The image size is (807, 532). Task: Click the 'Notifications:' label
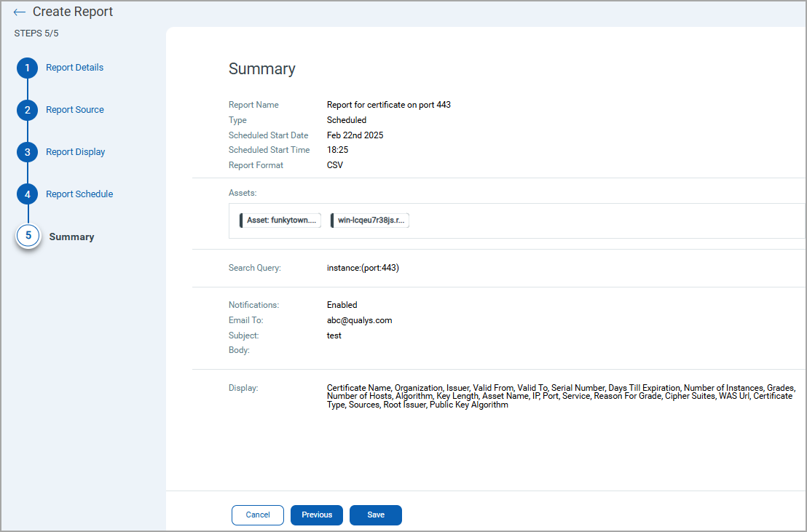tap(253, 305)
